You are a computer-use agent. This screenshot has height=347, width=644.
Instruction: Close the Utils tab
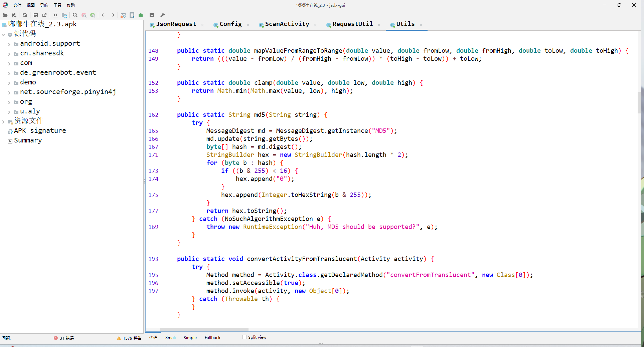pyautogui.click(x=421, y=25)
